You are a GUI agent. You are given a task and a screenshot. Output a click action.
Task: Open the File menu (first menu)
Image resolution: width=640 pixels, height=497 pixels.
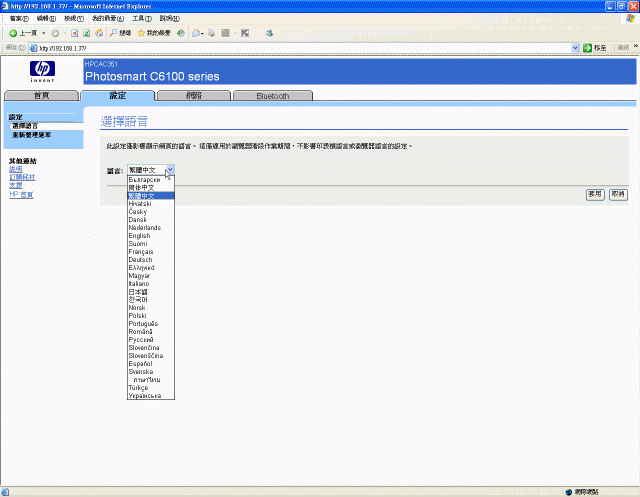tap(19, 18)
